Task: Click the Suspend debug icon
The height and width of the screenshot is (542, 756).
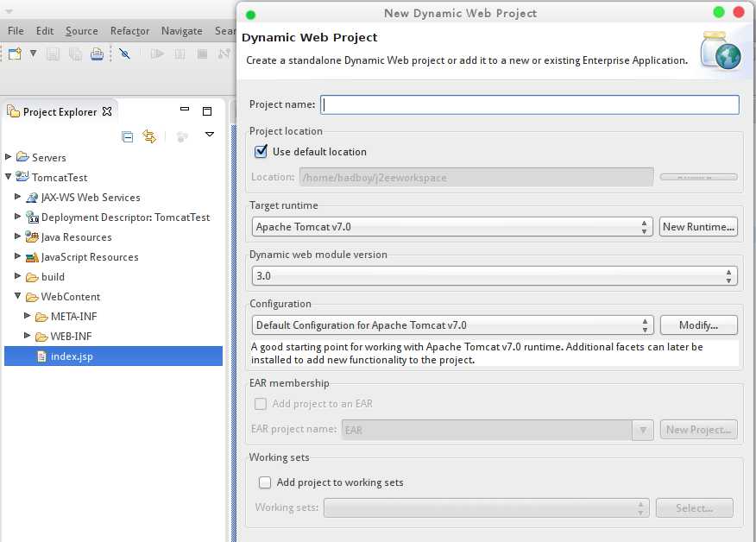Action: click(180, 54)
